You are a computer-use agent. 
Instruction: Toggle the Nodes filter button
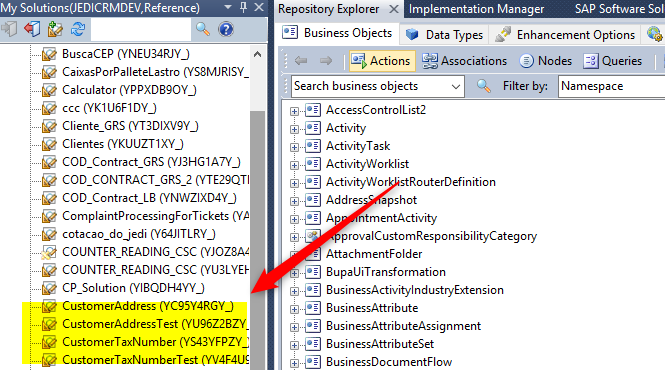click(x=546, y=61)
